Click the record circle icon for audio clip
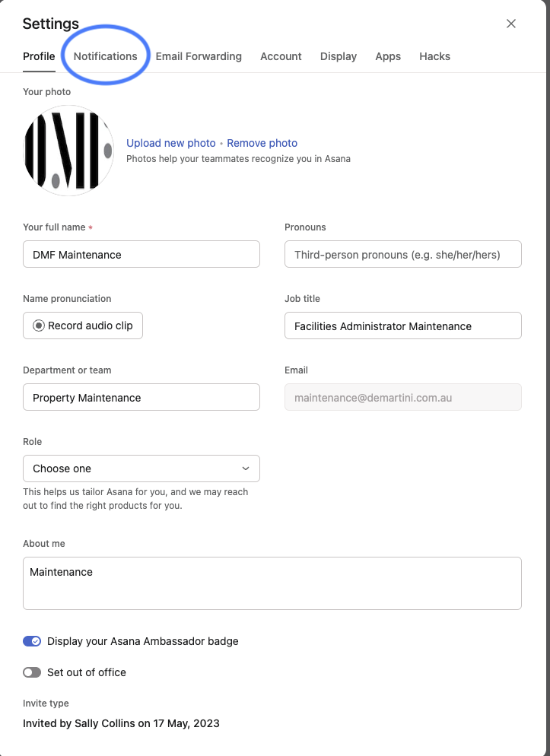Image resolution: width=550 pixels, height=756 pixels. click(x=39, y=326)
